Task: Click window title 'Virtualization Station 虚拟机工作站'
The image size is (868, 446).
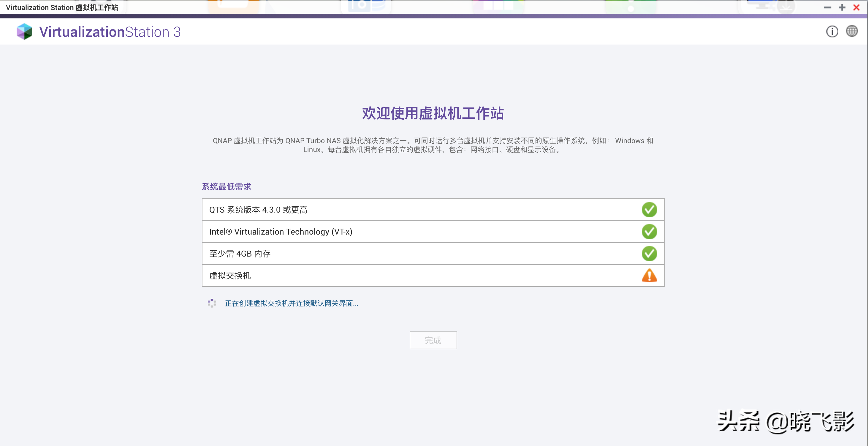Action: (62, 7)
